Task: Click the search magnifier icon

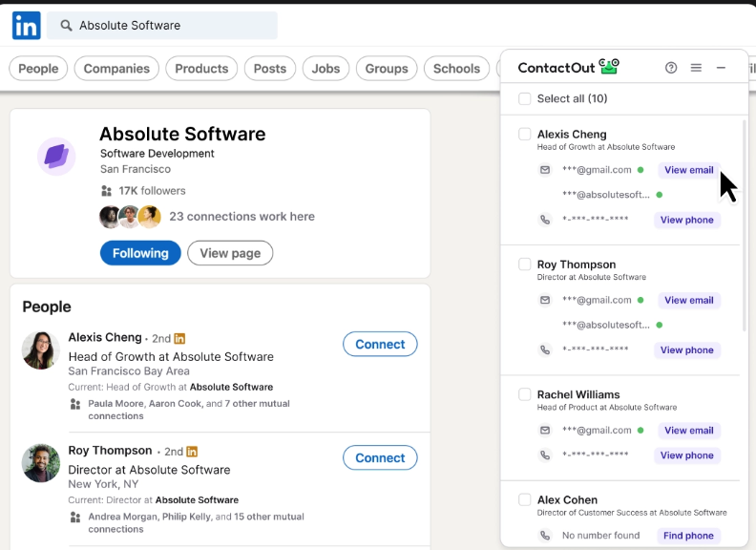Action: pos(66,26)
